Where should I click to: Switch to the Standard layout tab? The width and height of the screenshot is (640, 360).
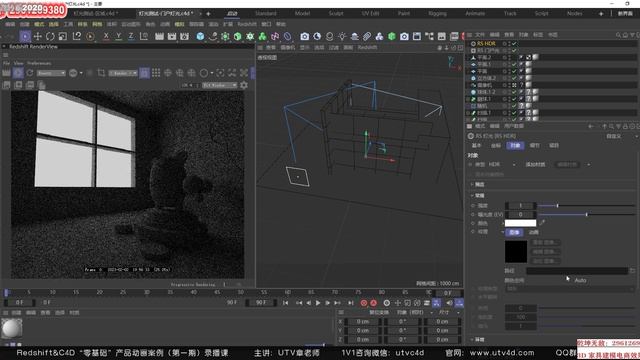click(266, 13)
